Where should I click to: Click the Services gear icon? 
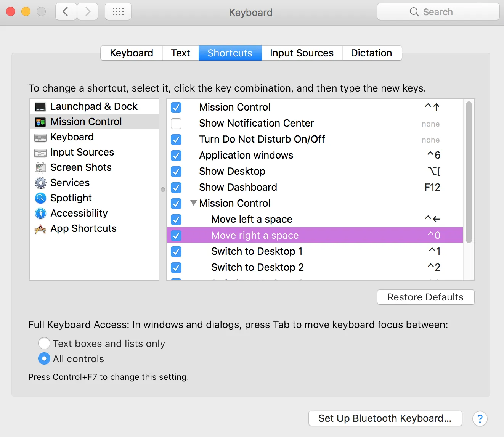point(40,183)
